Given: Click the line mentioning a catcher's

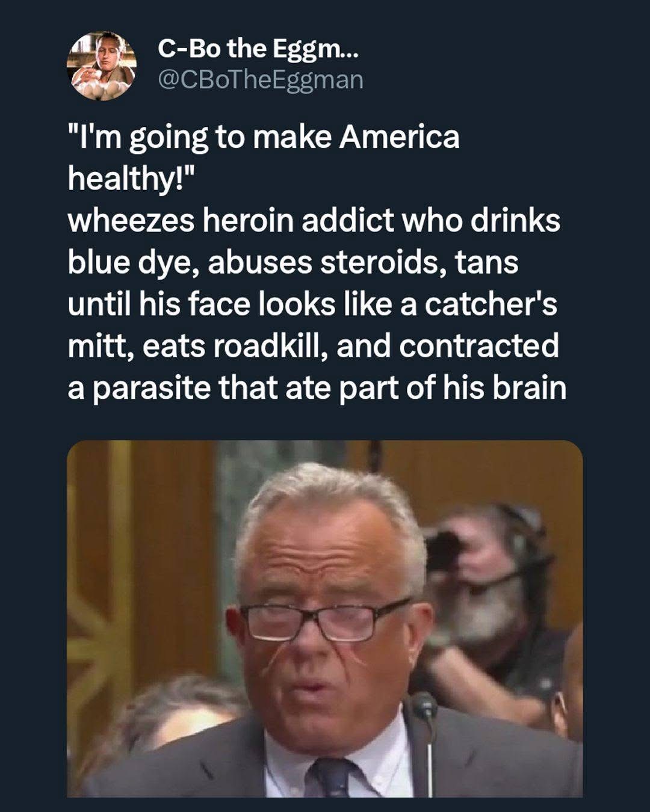Looking at the screenshot, I should (x=312, y=304).
